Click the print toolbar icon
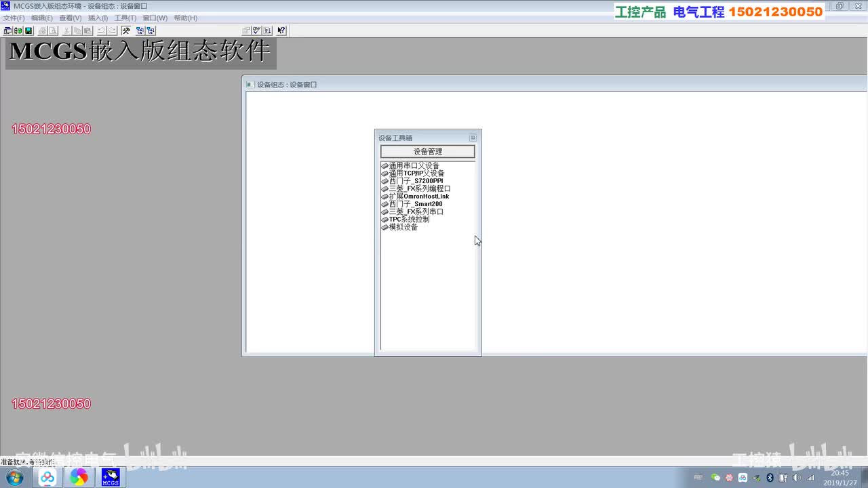This screenshot has height=488, width=868. click(42, 30)
